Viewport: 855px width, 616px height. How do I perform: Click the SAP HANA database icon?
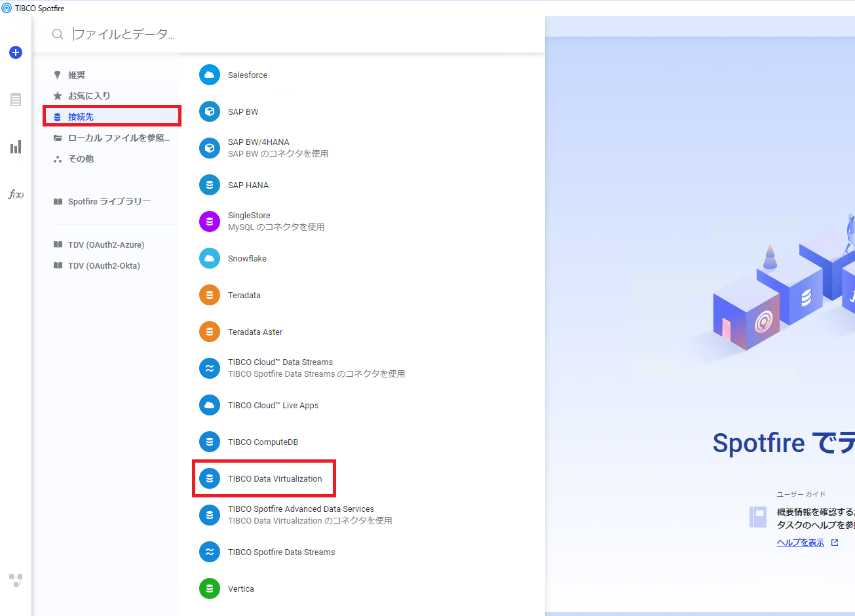pyautogui.click(x=210, y=185)
